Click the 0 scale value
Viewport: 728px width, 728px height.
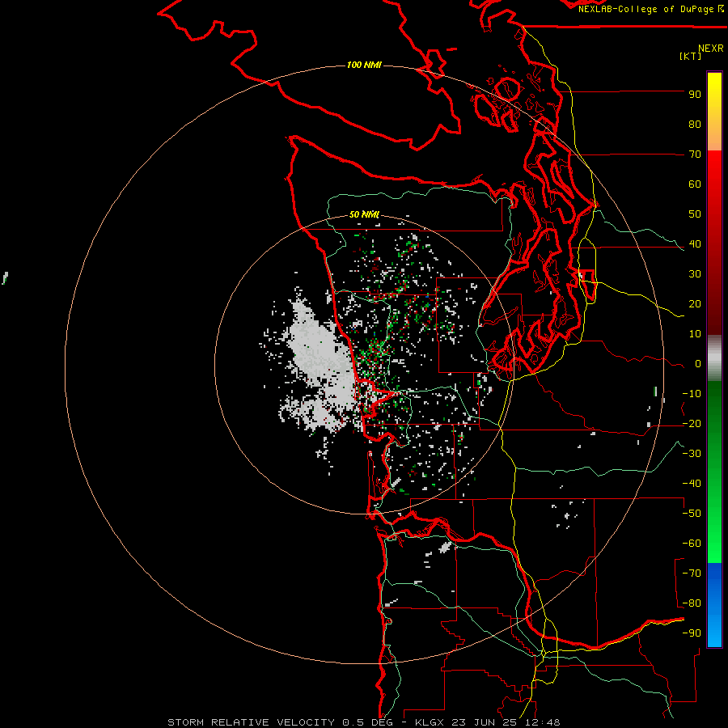point(698,364)
